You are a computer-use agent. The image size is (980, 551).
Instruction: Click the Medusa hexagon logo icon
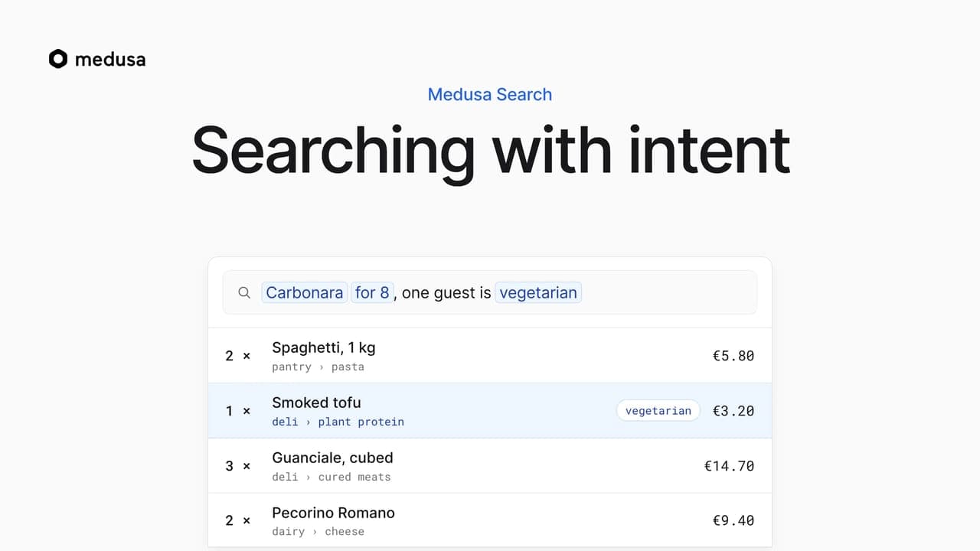(x=58, y=59)
